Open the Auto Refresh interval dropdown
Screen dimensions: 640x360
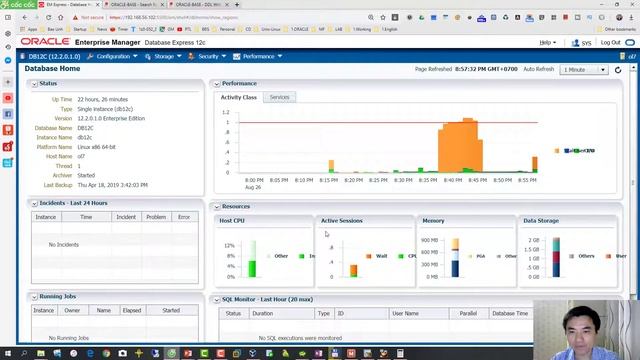pos(584,70)
